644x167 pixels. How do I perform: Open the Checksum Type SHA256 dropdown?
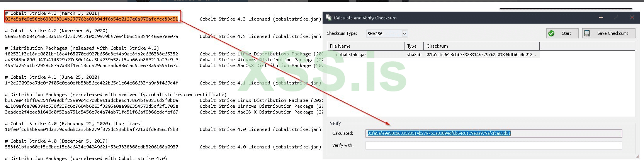(387, 34)
